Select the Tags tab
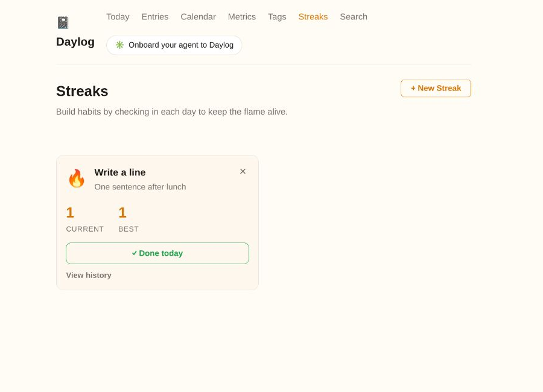543x392 pixels. pyautogui.click(x=277, y=17)
